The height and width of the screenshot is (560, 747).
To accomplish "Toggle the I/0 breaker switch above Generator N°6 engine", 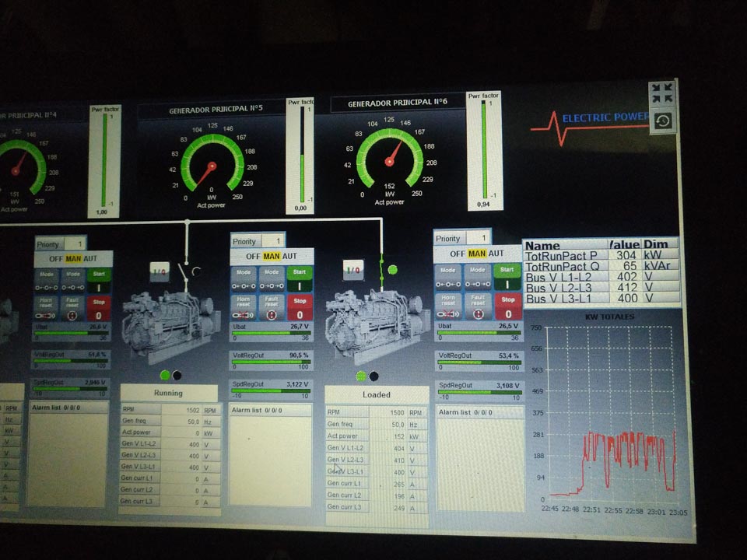I will click(353, 270).
